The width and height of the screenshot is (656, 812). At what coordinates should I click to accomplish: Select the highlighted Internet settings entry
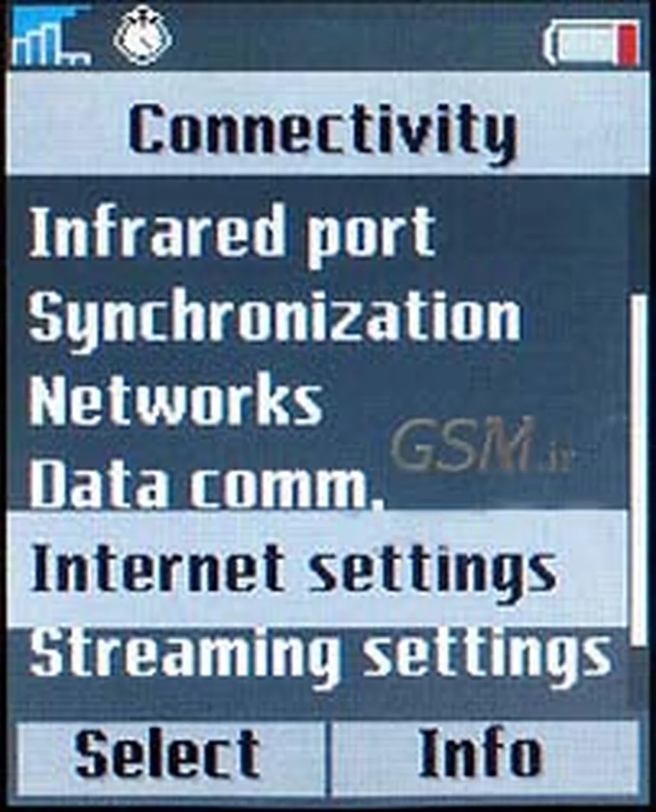click(316, 569)
